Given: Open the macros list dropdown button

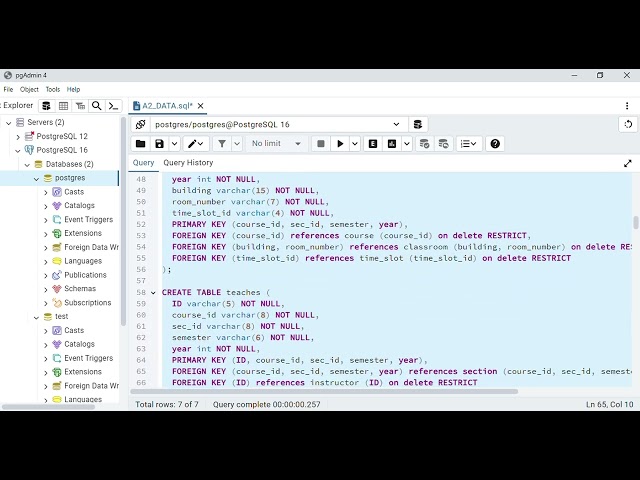Looking at the screenshot, I should point(469,144).
